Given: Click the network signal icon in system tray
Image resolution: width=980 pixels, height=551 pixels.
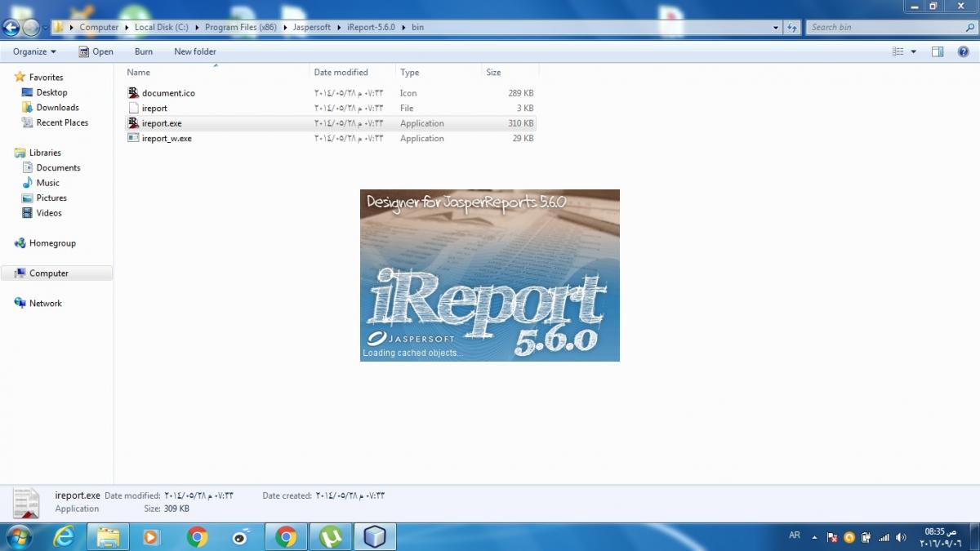Looking at the screenshot, I should click(883, 538).
